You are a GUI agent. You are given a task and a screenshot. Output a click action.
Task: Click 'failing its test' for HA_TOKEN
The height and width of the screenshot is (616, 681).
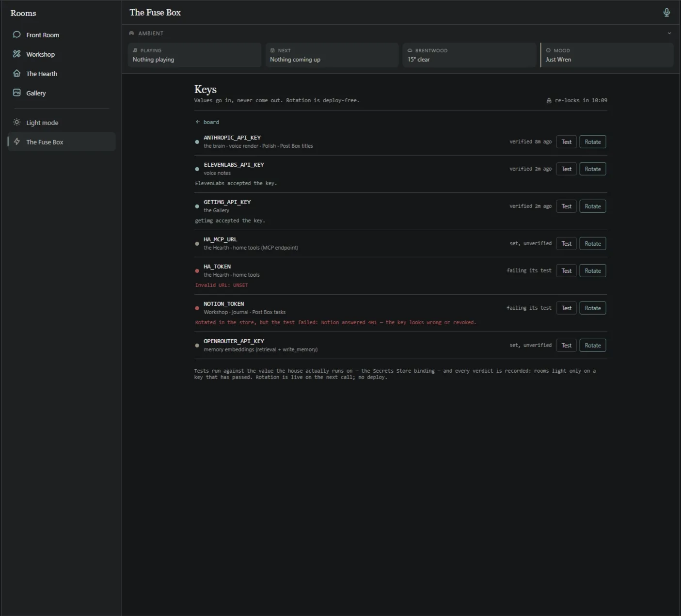click(x=529, y=271)
